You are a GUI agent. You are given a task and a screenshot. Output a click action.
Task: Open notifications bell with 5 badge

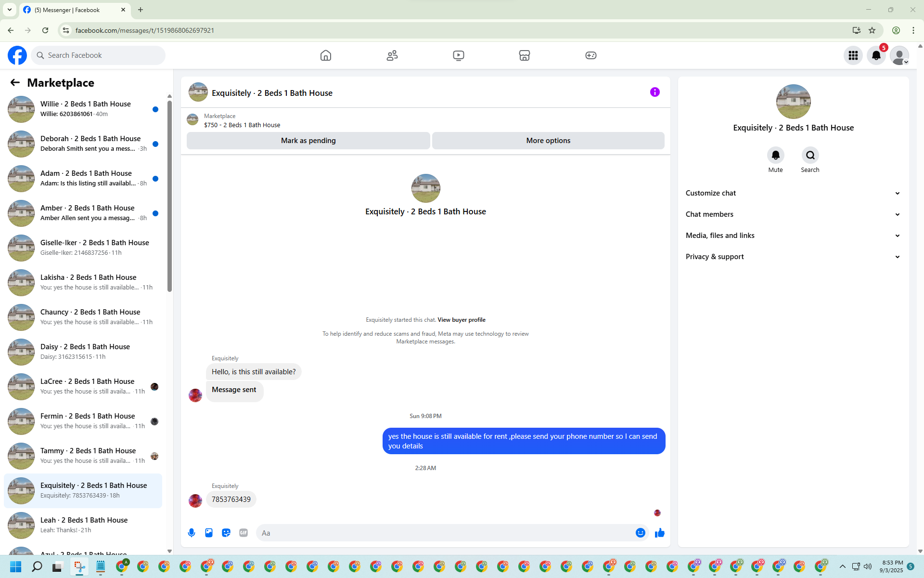click(876, 55)
